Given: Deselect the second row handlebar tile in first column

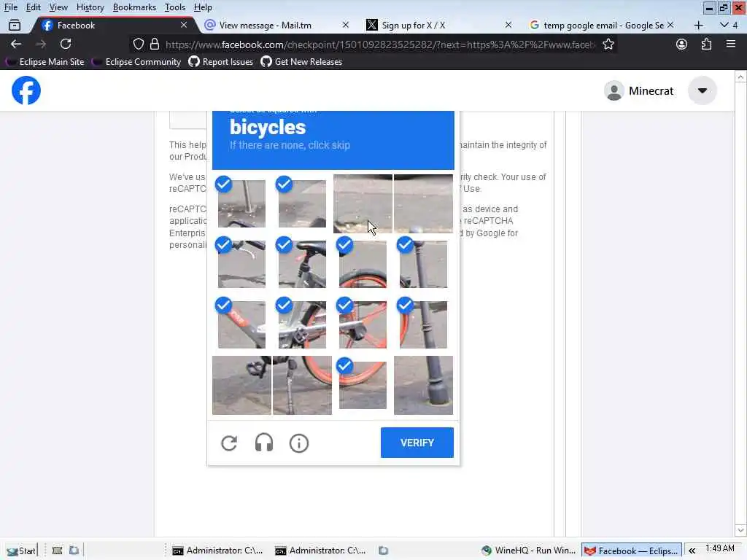Looking at the screenshot, I should pyautogui.click(x=241, y=264).
